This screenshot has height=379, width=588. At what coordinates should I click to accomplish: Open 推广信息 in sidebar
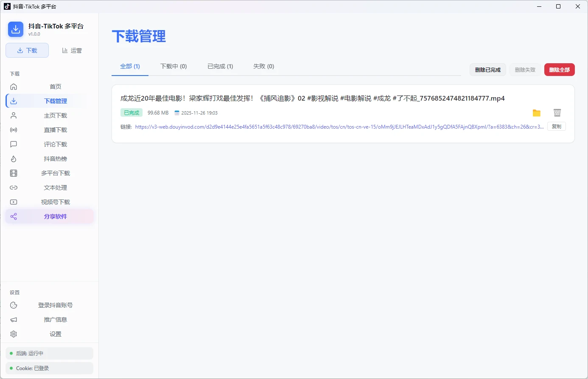click(49, 320)
